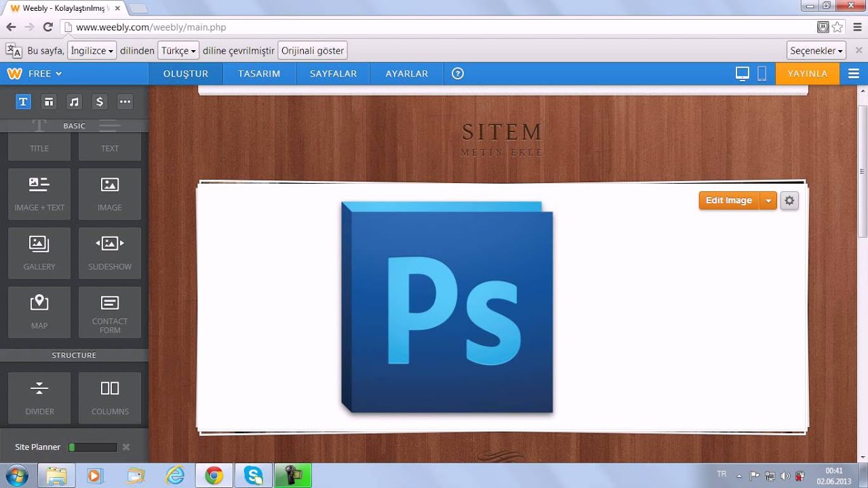This screenshot has width=868, height=488.
Task: Open the FREE plan dropdown
Action: (45, 74)
